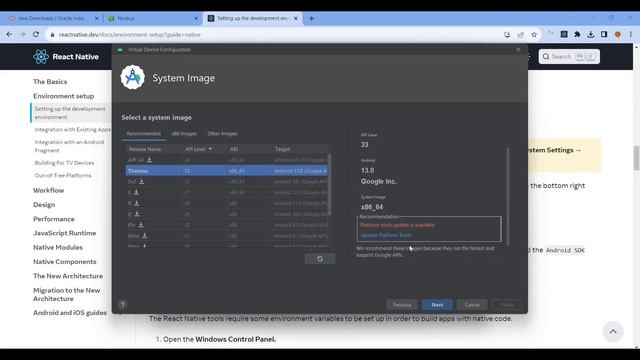Open Integration with an Android Fragment link
The width and height of the screenshot is (640, 360).
[x=69, y=146]
